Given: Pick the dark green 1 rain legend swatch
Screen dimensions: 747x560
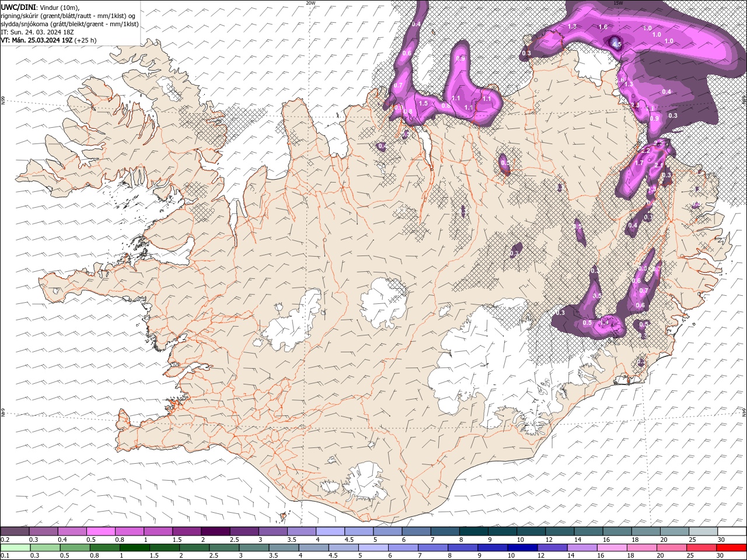Looking at the screenshot, I should pos(135,547).
